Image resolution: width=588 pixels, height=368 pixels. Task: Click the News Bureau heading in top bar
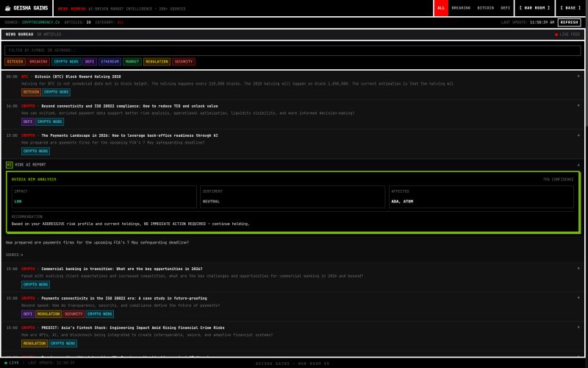[72, 9]
